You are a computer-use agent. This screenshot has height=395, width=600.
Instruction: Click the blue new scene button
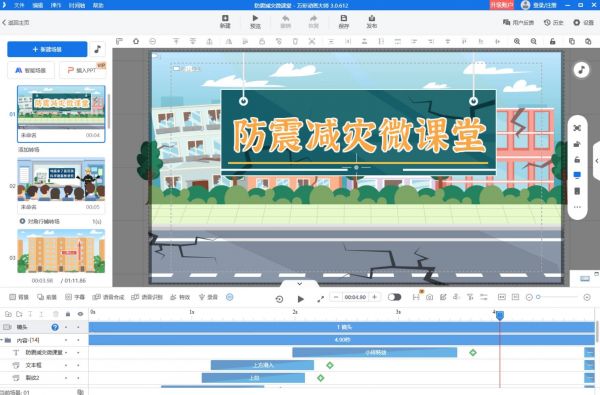pyautogui.click(x=47, y=49)
